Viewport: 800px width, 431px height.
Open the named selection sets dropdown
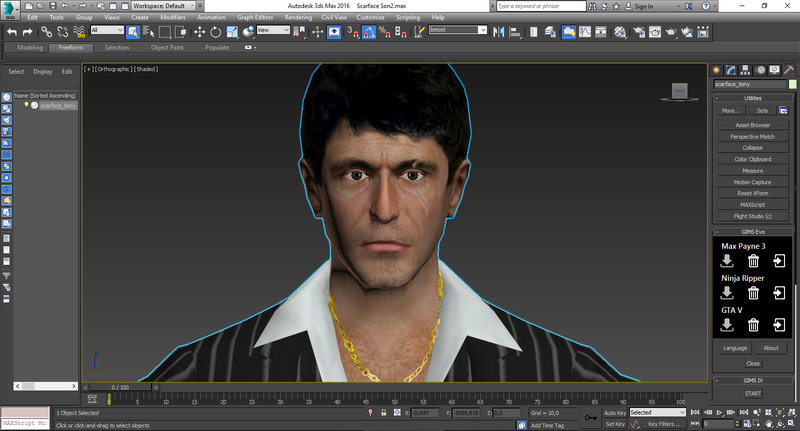[458, 30]
